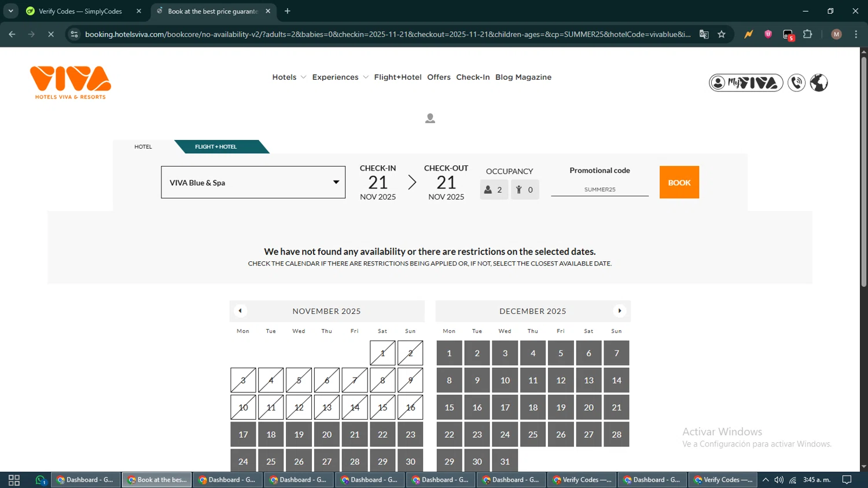Click the promotional code field SUMMER25
868x488 pixels.
[x=599, y=189]
